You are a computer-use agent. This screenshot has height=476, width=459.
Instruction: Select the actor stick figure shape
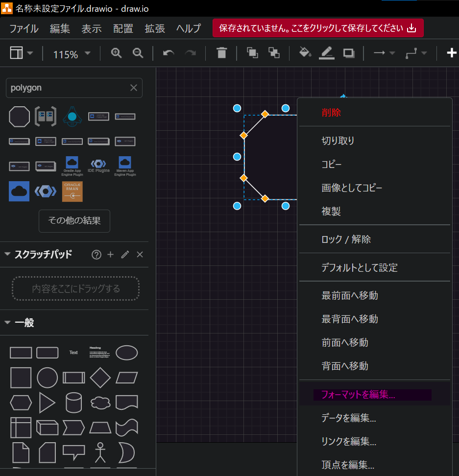click(100, 452)
